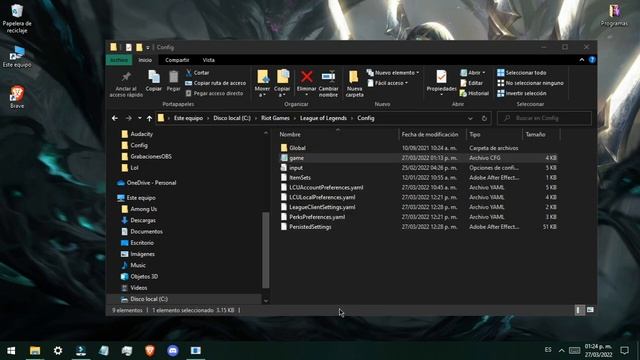Select OneDrive - Personal in sidebar
The image size is (640, 360).
pyautogui.click(x=151, y=183)
